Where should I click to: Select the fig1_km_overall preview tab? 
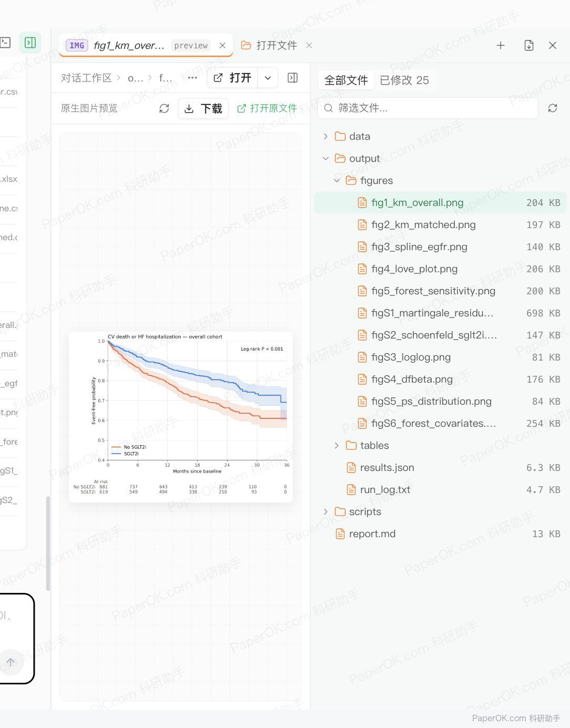click(x=146, y=45)
